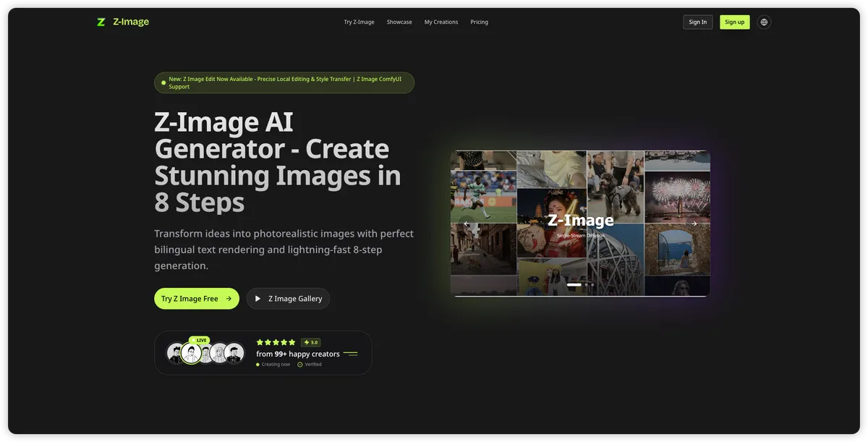This screenshot has height=442, width=868.
Task: Click the 'Z-Image AI Generator' headline
Action: [x=278, y=163]
